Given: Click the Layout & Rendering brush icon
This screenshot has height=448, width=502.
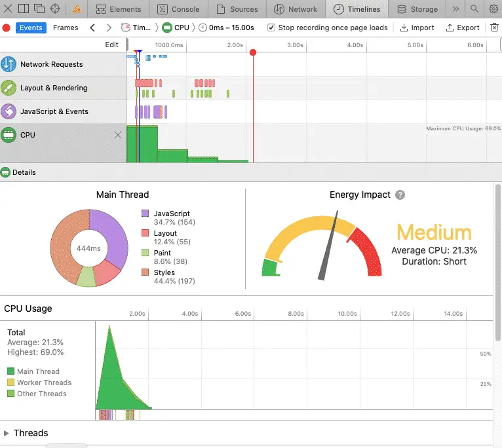Looking at the screenshot, I should (9, 88).
